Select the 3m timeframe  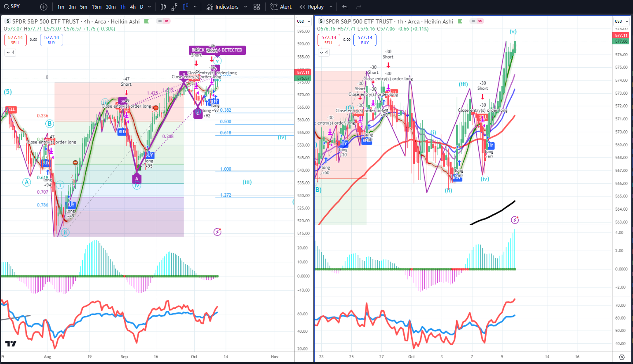tap(72, 7)
